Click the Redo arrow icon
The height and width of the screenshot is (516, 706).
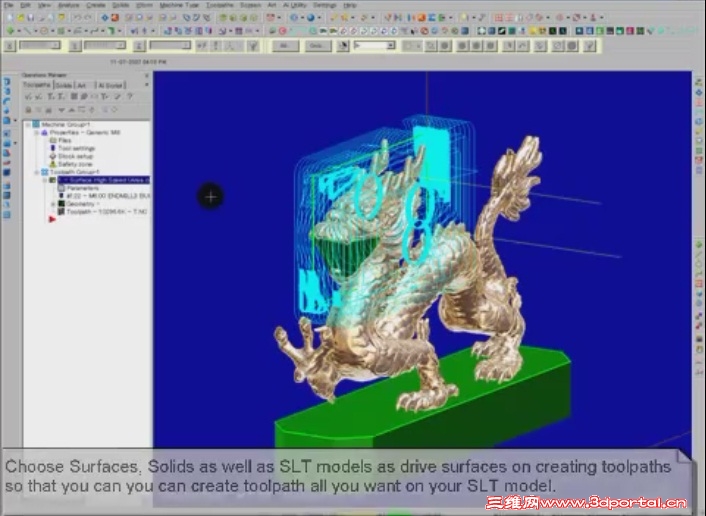click(88, 18)
